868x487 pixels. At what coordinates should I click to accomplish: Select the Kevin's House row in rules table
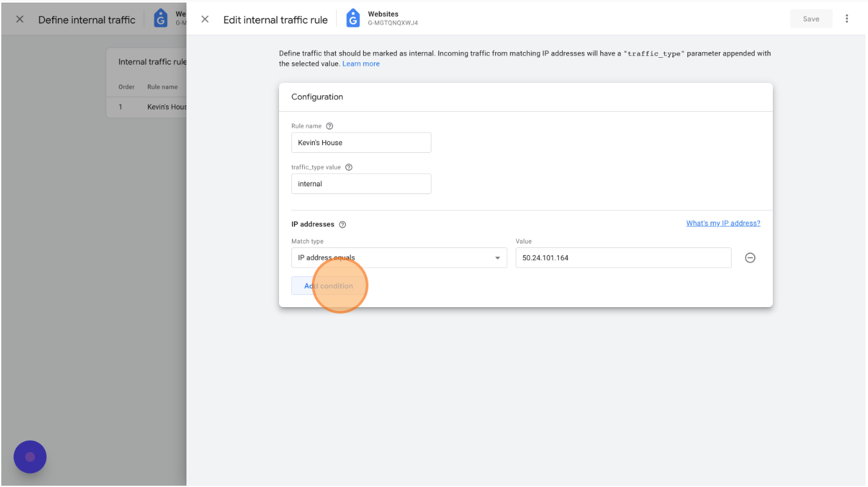pos(166,107)
